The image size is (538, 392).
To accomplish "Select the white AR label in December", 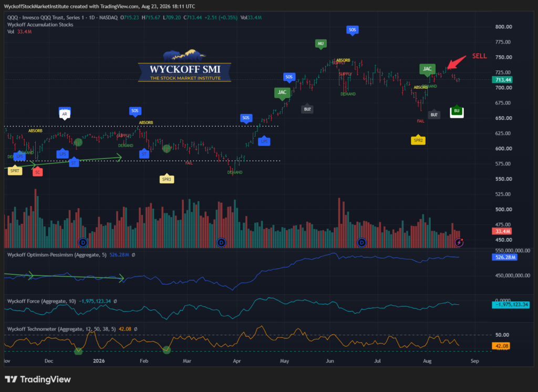I will pos(65,114).
